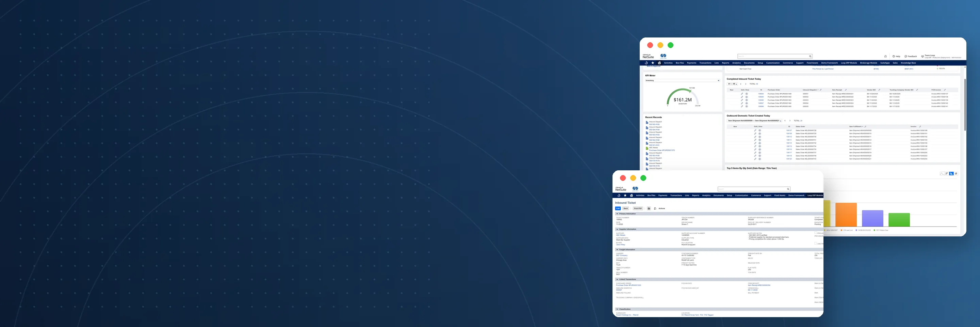Collapse Supplier Information section
Screen dimensions: 980x327
coord(618,229)
